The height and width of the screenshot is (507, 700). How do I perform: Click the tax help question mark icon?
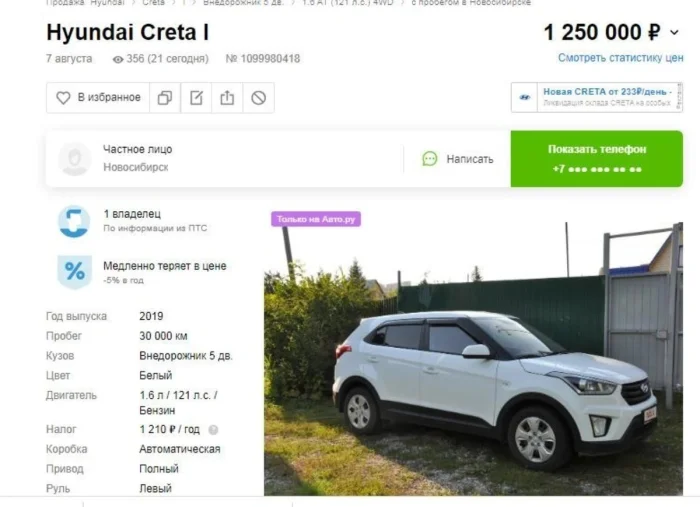coord(213,430)
